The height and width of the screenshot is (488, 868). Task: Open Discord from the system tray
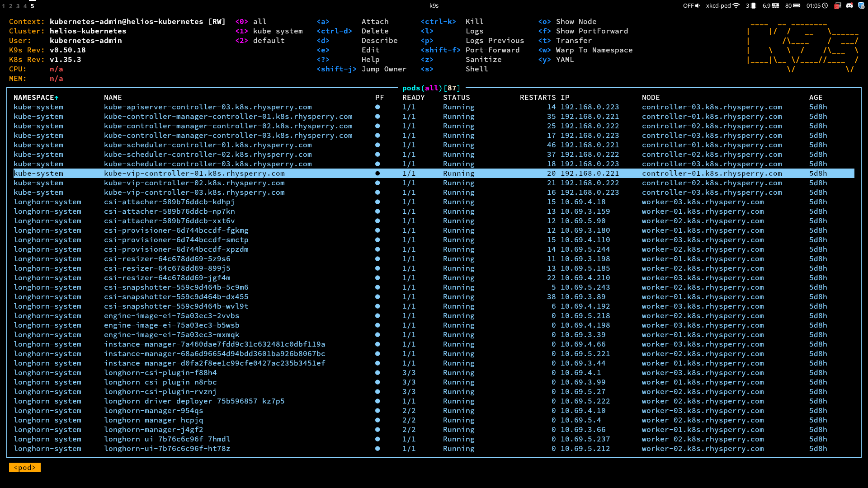click(x=849, y=6)
